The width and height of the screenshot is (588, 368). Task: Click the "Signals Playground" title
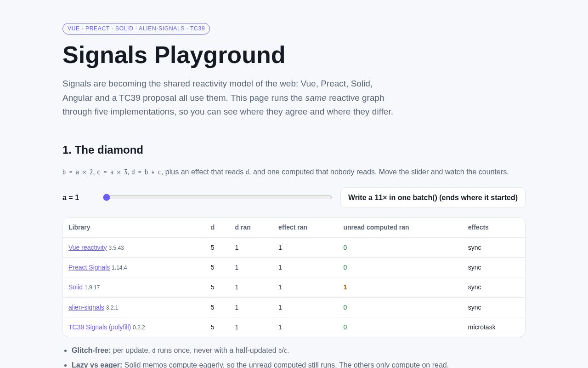tap(174, 55)
